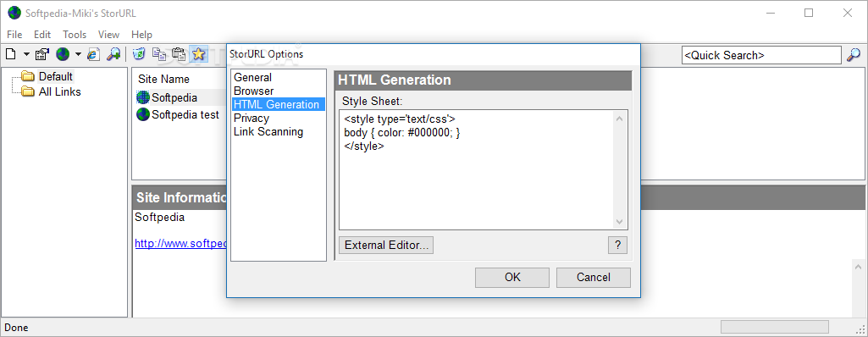Image resolution: width=868 pixels, height=337 pixels.
Task: Click the recycle bin delete icon
Action: 139,54
